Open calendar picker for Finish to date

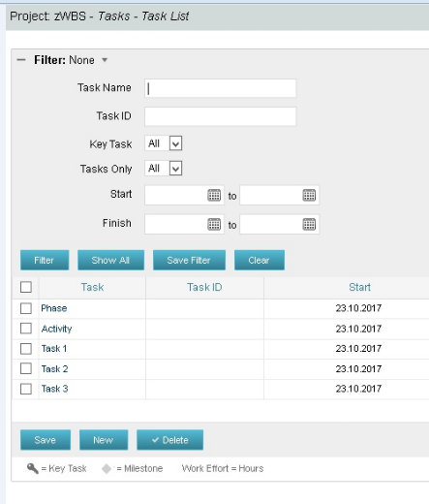[309, 224]
